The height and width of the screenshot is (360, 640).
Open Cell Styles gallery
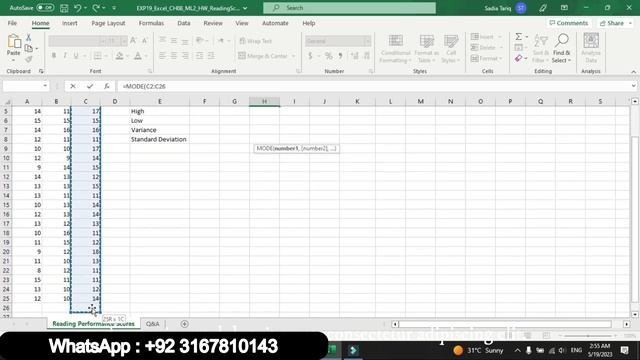click(451, 48)
